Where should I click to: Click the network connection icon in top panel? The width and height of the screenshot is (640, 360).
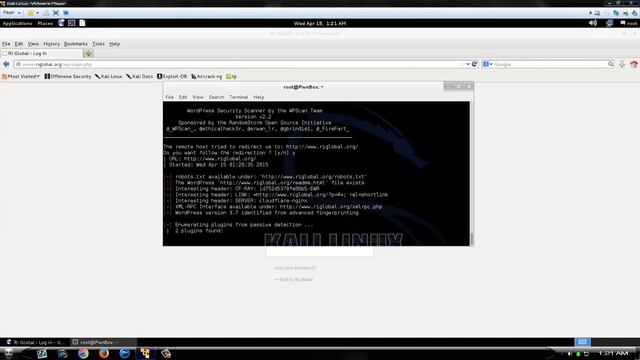coord(609,23)
